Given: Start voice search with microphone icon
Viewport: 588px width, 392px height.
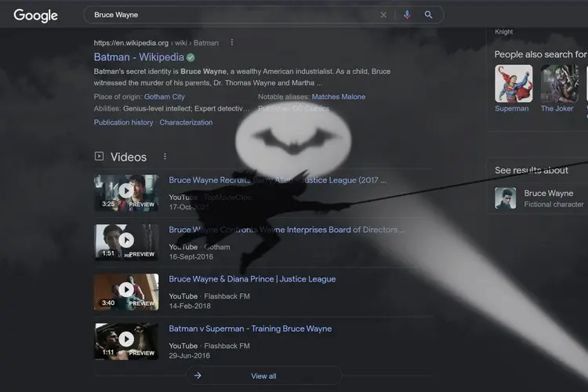Looking at the screenshot, I should pos(406,15).
